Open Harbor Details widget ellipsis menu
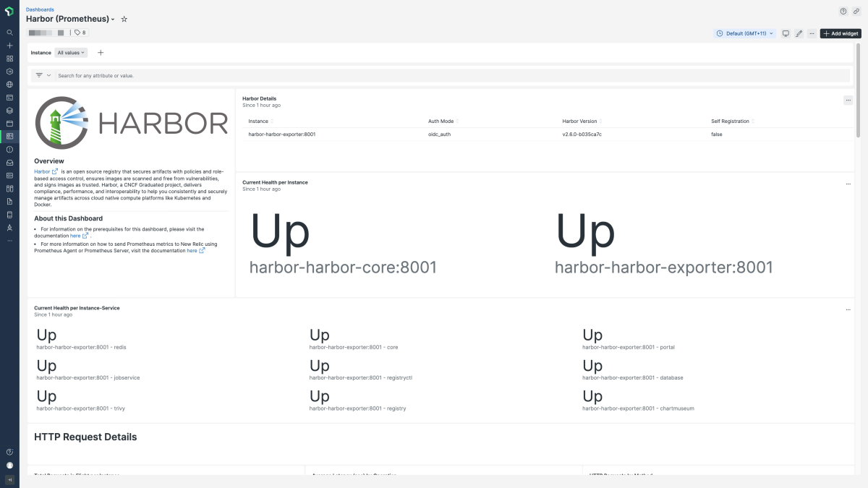 pos(848,100)
